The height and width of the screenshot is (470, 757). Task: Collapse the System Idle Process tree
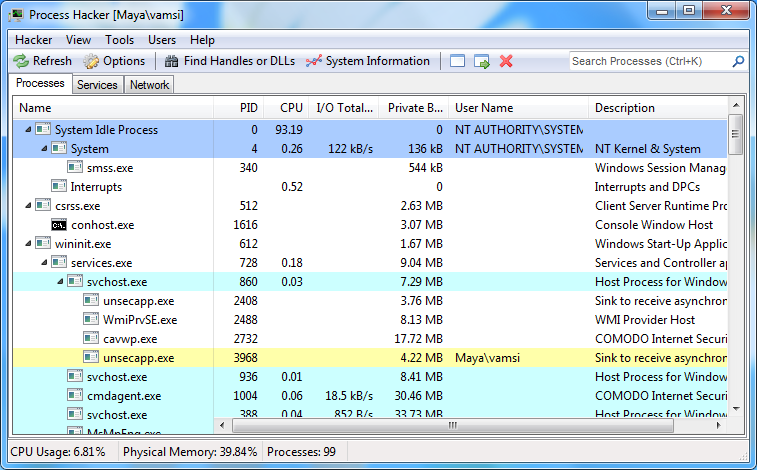click(28, 129)
